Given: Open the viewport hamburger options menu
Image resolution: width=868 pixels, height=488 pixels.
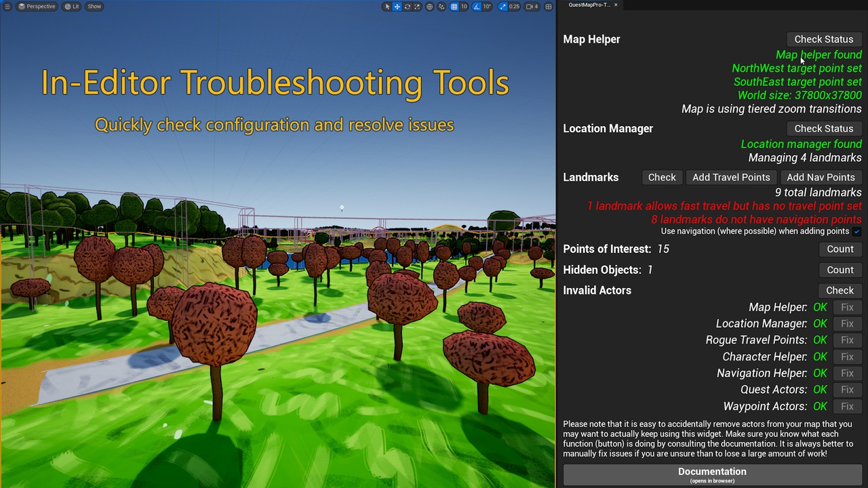Looking at the screenshot, I should tap(7, 7).
